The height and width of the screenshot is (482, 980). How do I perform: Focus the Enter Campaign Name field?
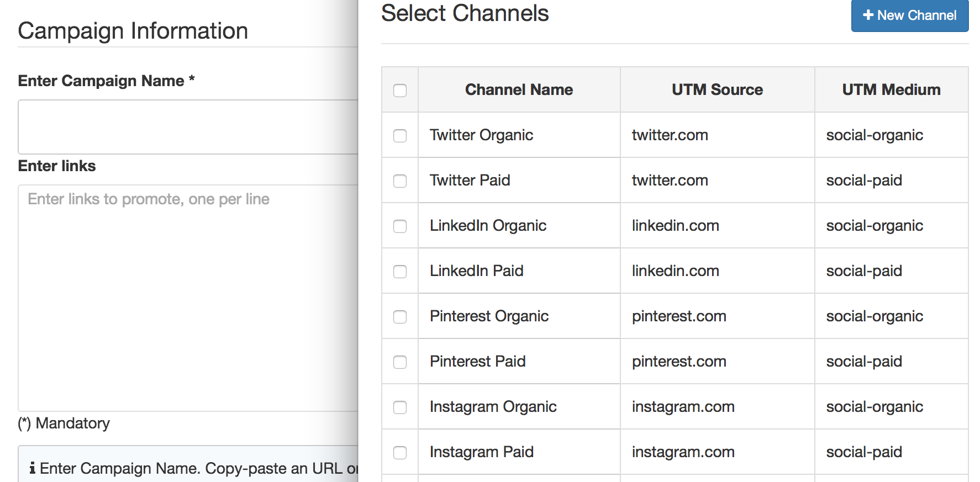coord(188,127)
